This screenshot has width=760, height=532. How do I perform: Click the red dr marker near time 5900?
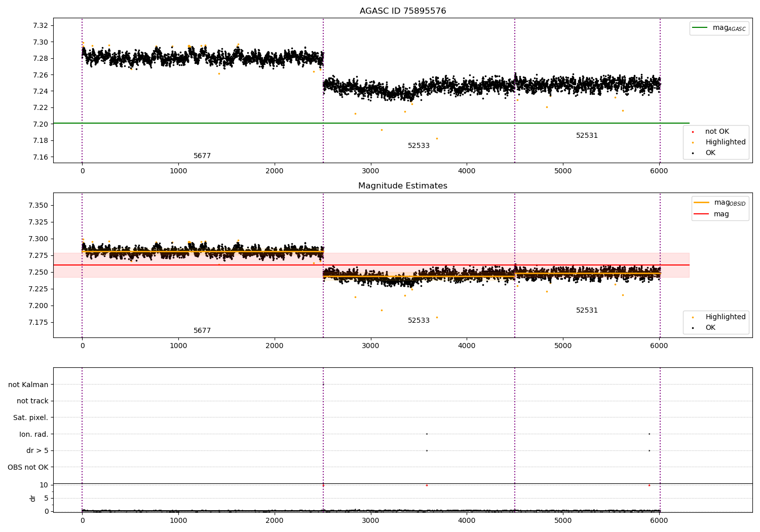tap(649, 485)
